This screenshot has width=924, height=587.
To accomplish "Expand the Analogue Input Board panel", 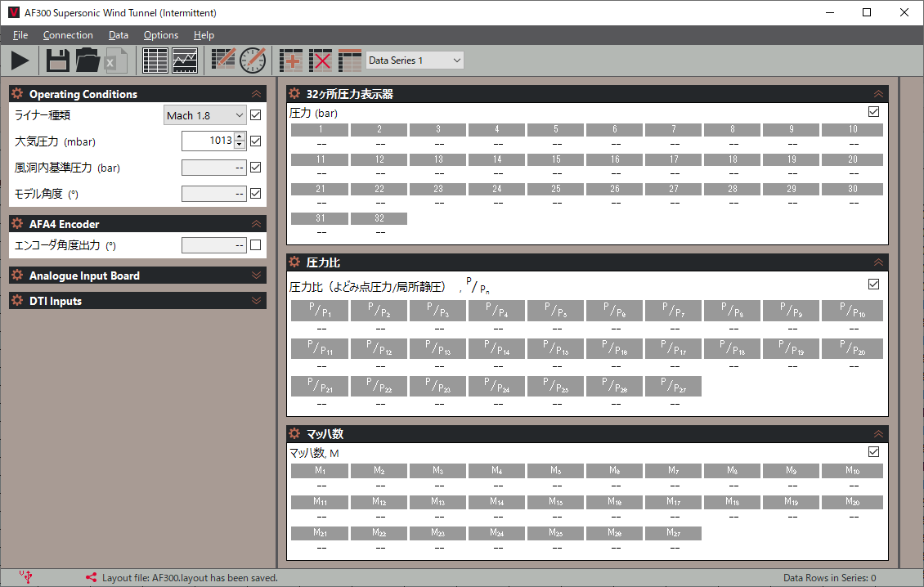I will click(256, 276).
